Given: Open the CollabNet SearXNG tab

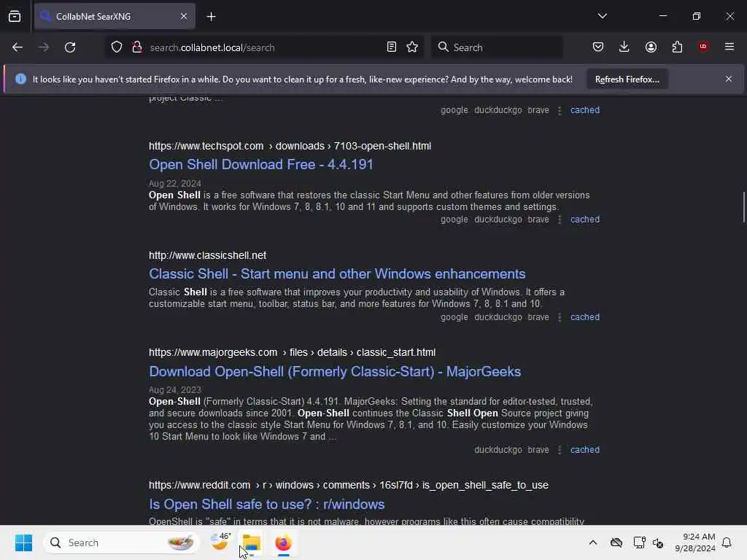Looking at the screenshot, I should (115, 17).
